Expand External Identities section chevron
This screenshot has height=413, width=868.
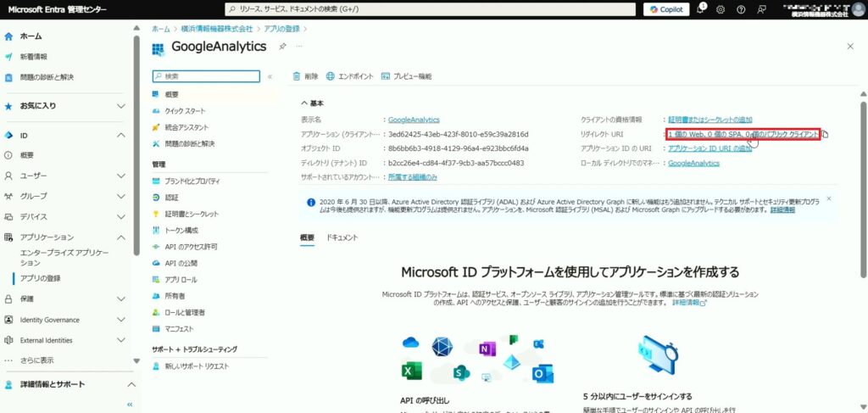coord(121,340)
